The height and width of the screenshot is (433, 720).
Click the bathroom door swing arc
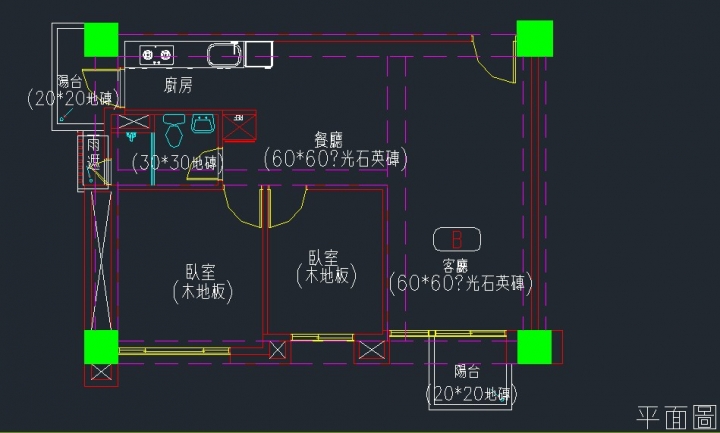(205, 164)
